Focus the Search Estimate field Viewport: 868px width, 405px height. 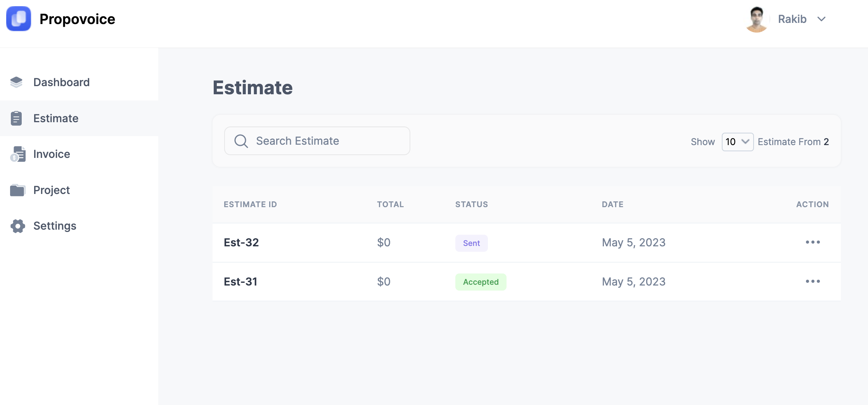[317, 141]
